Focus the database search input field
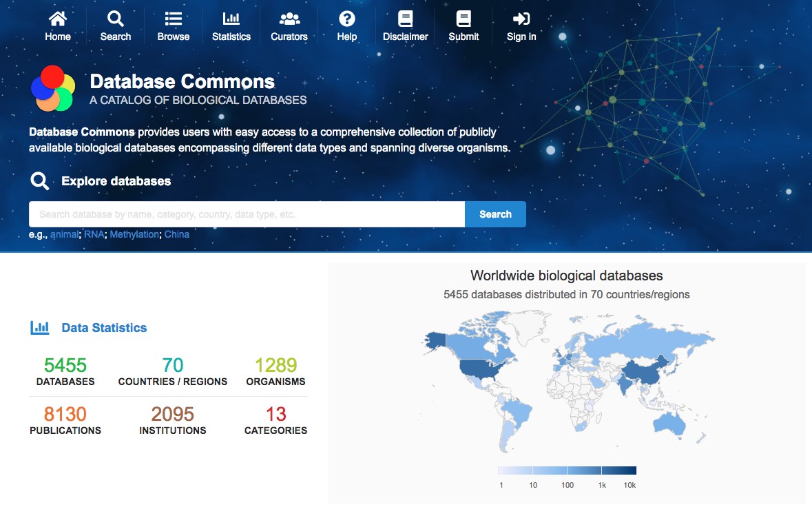The image size is (812, 507). (247, 214)
